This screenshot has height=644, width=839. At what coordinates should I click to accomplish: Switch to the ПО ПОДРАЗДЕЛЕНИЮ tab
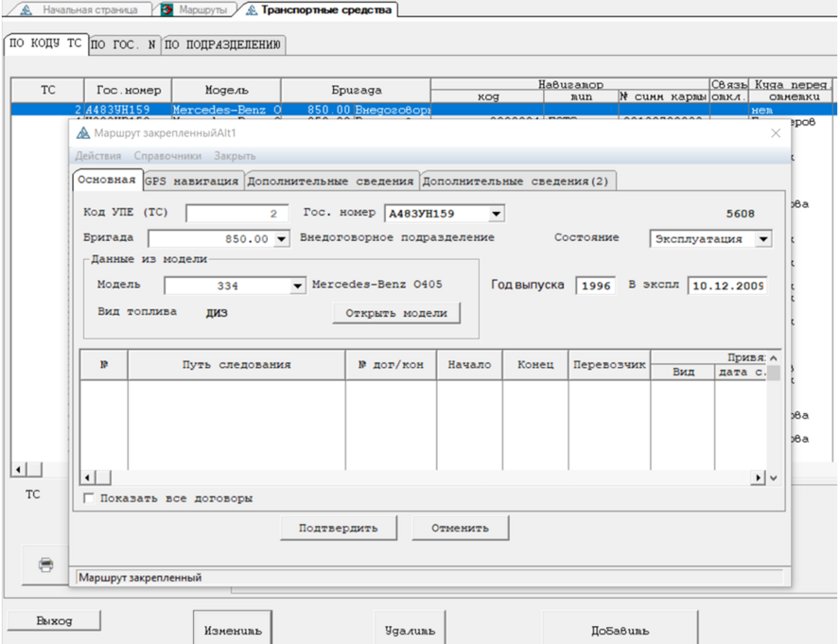point(222,45)
